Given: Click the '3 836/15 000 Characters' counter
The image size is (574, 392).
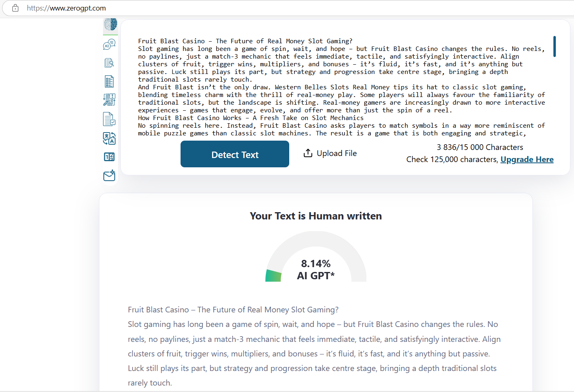Looking at the screenshot, I should click(480, 147).
